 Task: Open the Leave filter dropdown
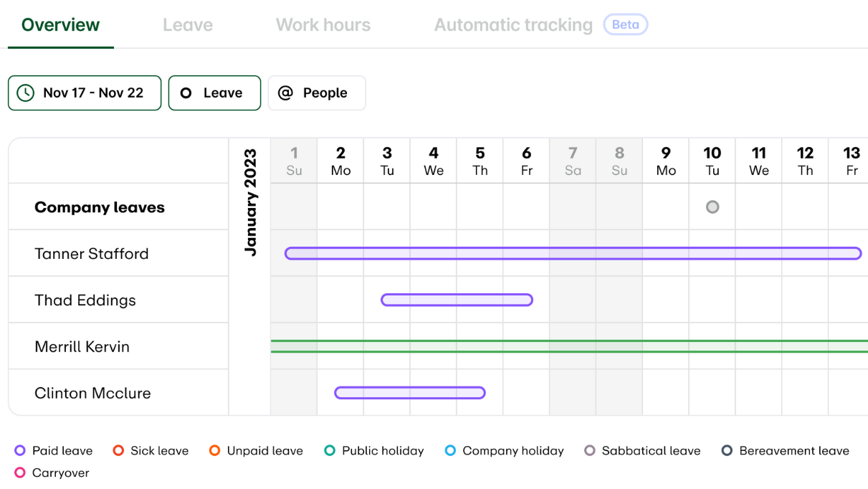pyautogui.click(x=214, y=93)
